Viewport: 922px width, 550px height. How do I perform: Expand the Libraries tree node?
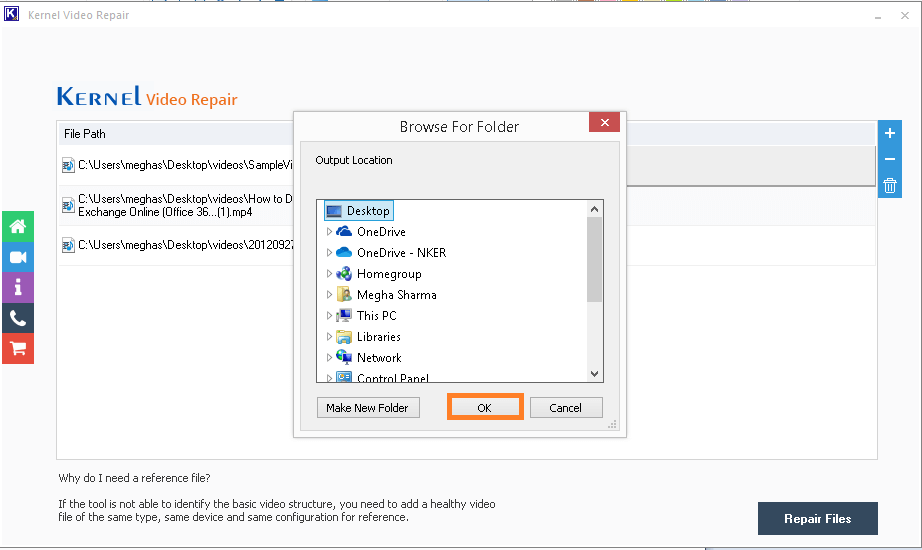click(x=329, y=336)
